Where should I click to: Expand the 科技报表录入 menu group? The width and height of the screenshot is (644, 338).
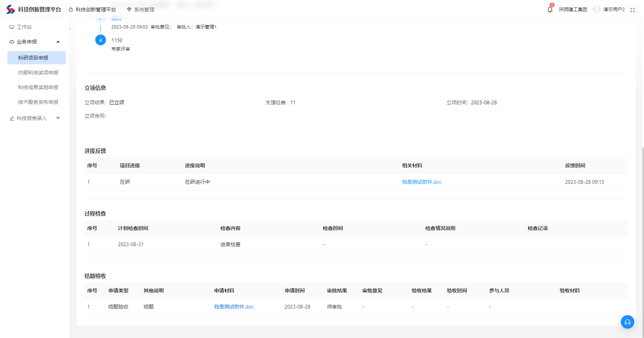(58, 118)
